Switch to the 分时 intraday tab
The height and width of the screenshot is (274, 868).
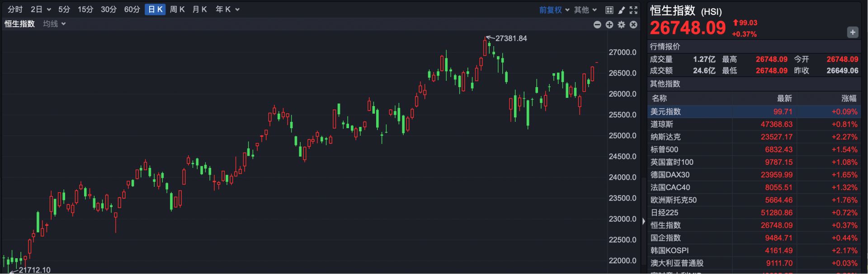(15, 9)
